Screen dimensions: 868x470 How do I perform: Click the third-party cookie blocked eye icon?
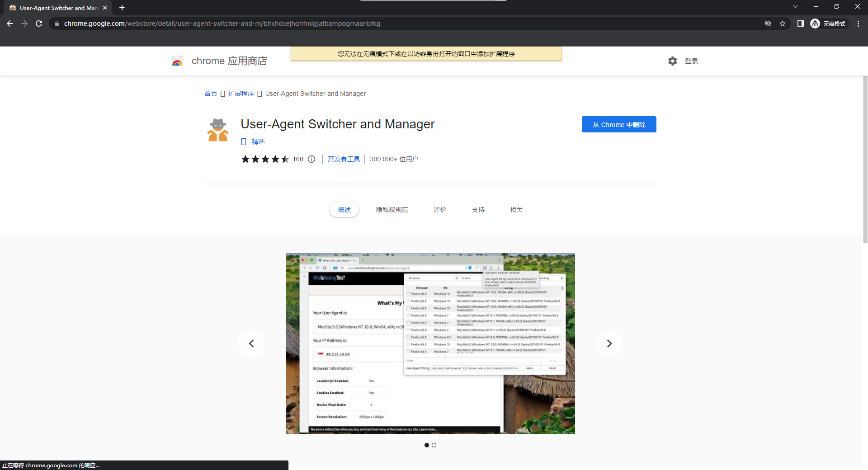768,23
